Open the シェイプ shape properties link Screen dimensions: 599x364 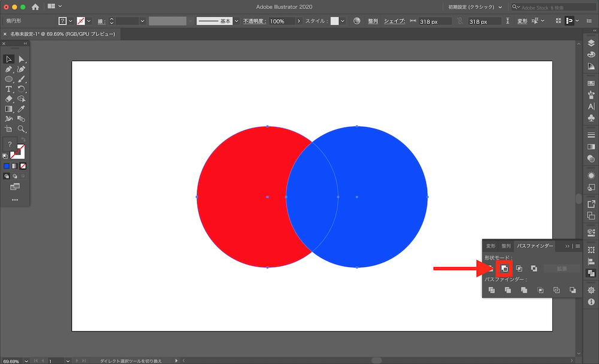click(394, 21)
